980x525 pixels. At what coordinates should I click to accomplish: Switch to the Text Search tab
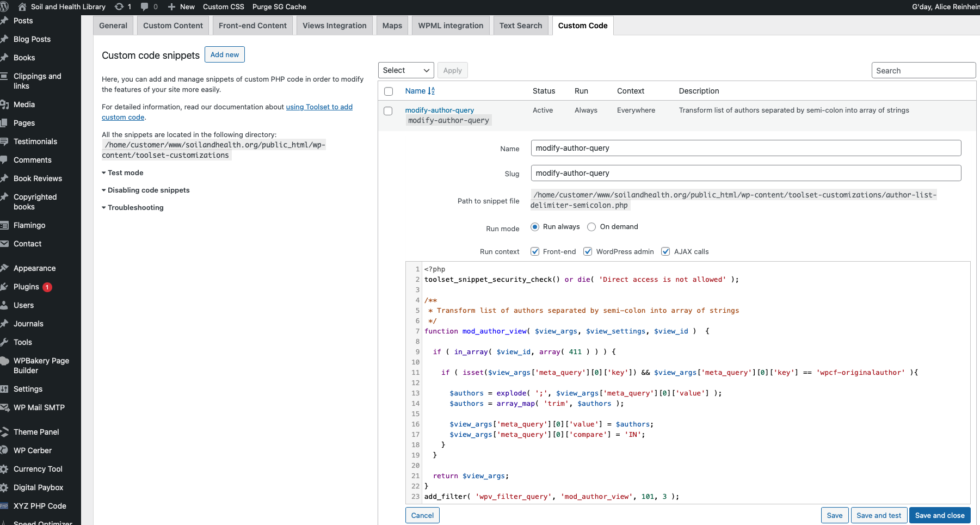point(520,26)
